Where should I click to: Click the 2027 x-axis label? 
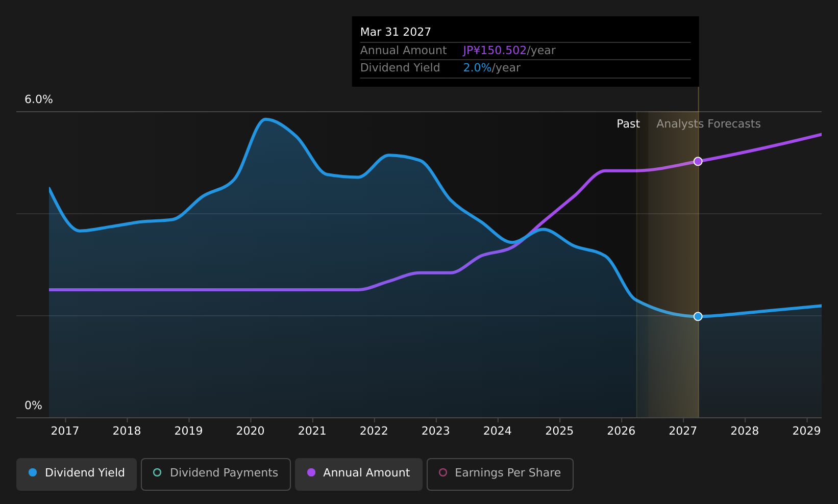683,431
